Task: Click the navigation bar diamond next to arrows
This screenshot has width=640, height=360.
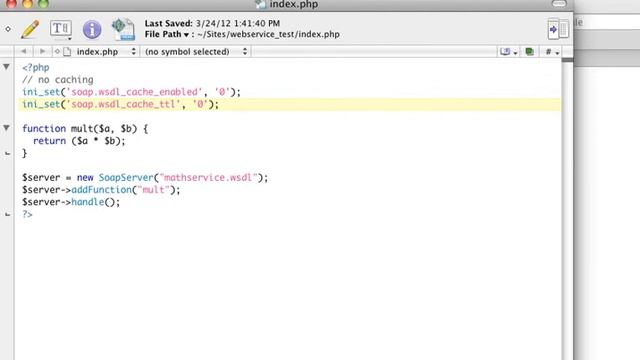Action: pos(57,51)
